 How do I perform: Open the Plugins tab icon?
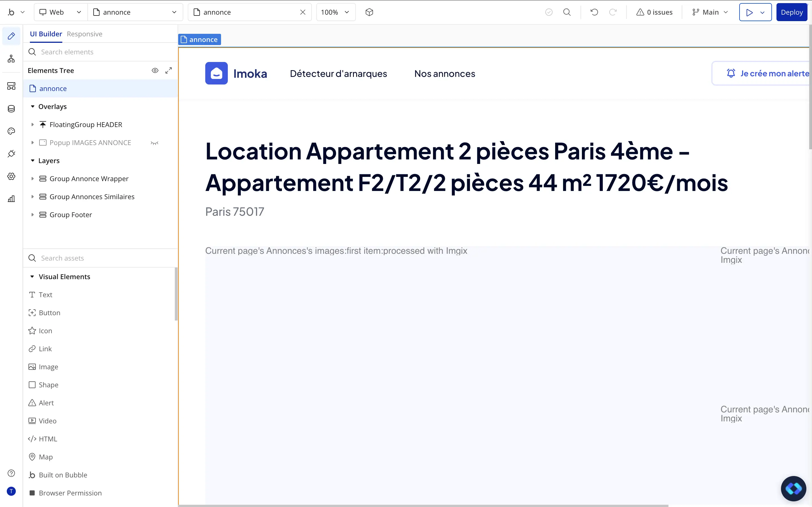click(x=11, y=154)
